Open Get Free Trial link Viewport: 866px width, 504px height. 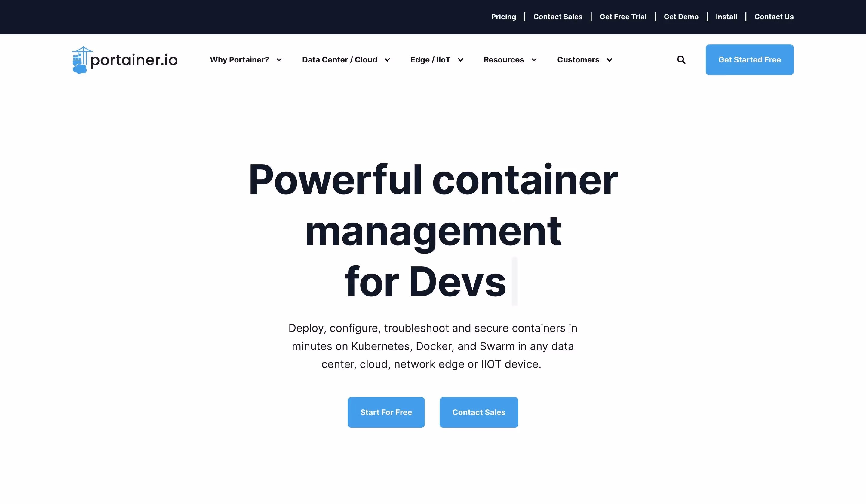pos(623,17)
